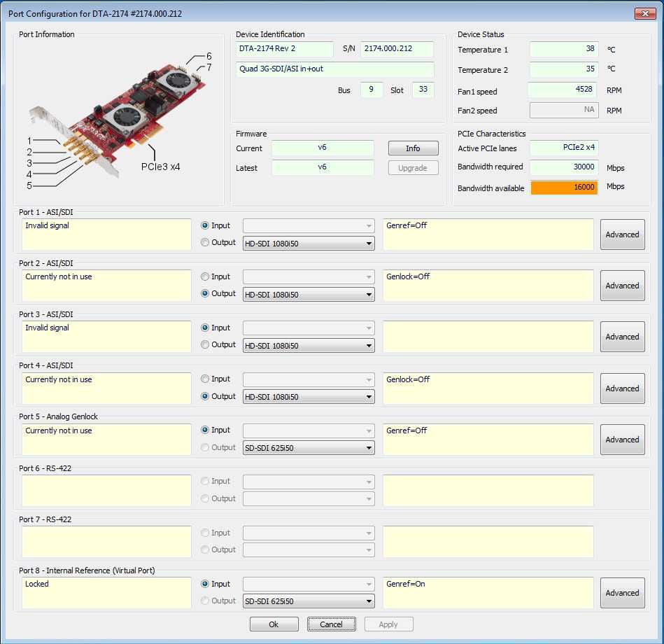
Task: Click Port 8 'Genref=On' settings text
Action: coord(406,584)
